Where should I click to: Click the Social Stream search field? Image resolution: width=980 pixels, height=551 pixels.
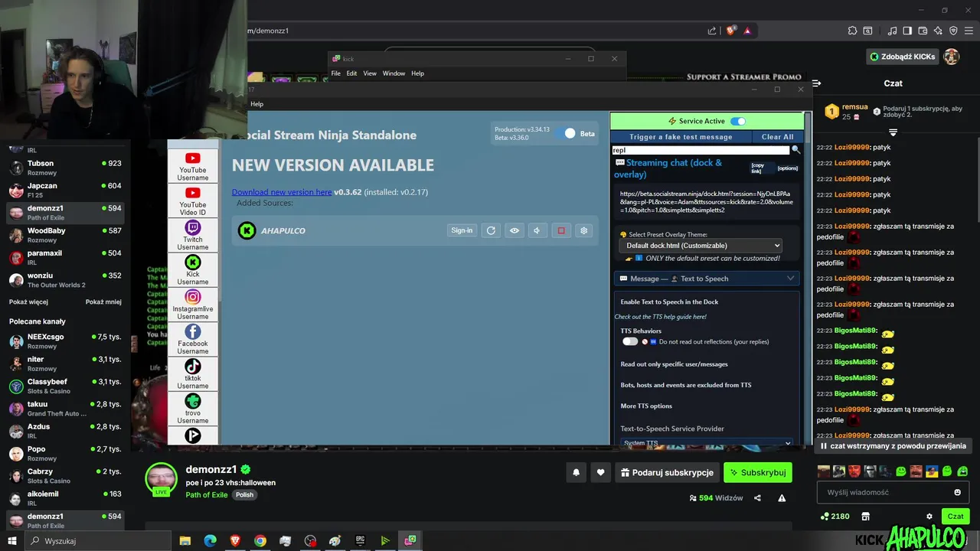[701, 150]
